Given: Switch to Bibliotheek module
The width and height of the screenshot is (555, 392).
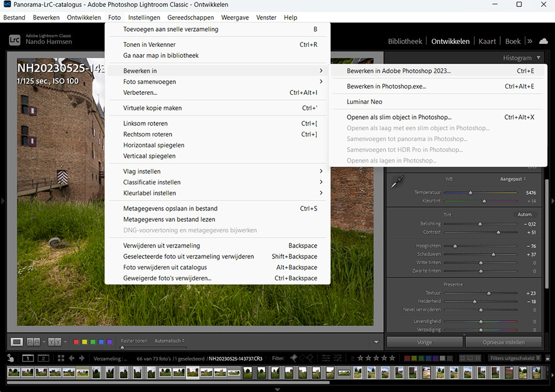Looking at the screenshot, I should (405, 42).
